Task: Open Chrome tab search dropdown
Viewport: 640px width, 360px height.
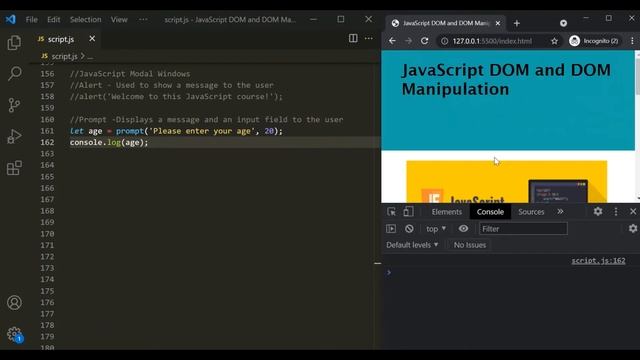Action: click(x=563, y=23)
